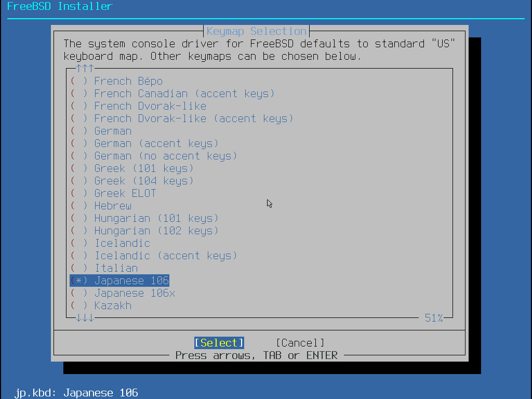Pick the Greek ELOT keymap
Screen dimensions: 532x399
113,193
